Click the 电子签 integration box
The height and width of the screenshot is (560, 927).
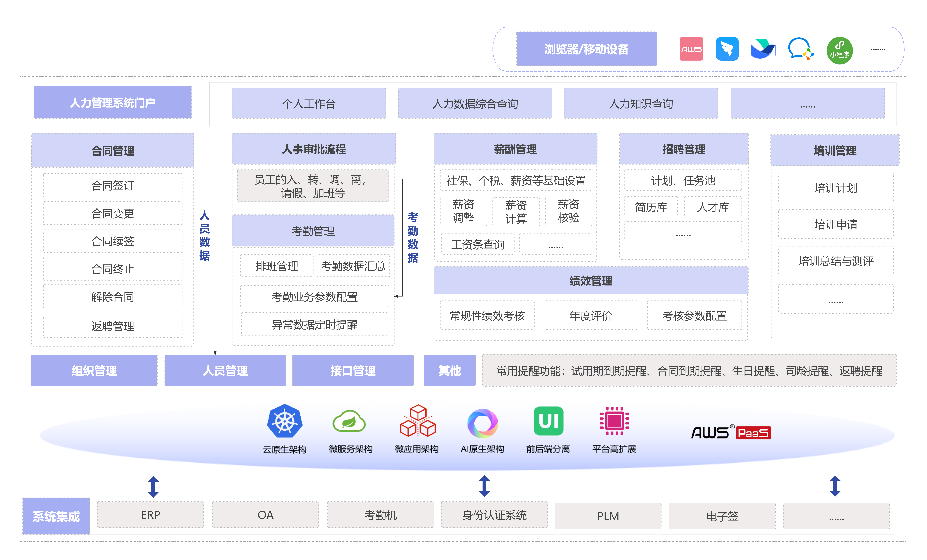pyautogui.click(x=722, y=516)
